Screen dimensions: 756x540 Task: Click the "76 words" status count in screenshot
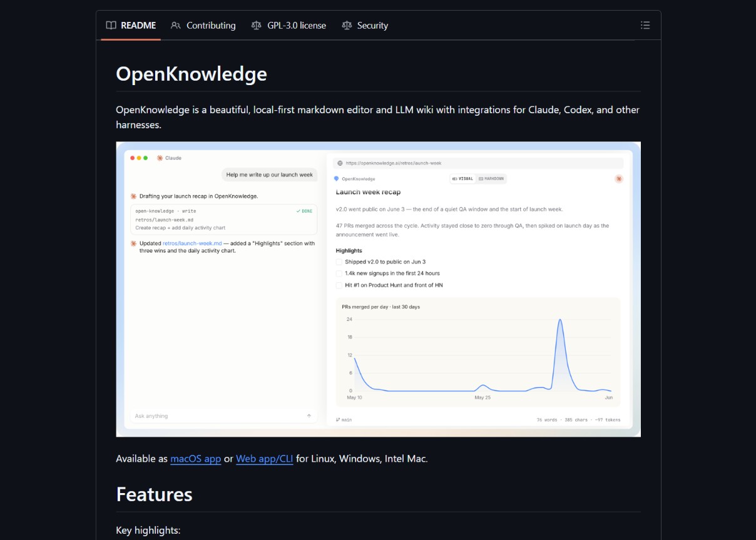547,420
